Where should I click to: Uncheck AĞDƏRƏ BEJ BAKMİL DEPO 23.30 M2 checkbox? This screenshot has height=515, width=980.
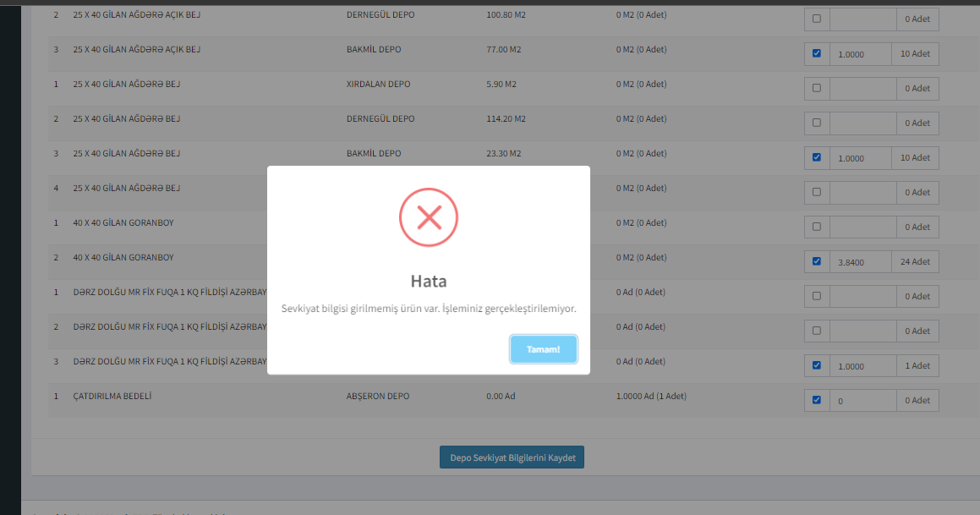(x=816, y=157)
